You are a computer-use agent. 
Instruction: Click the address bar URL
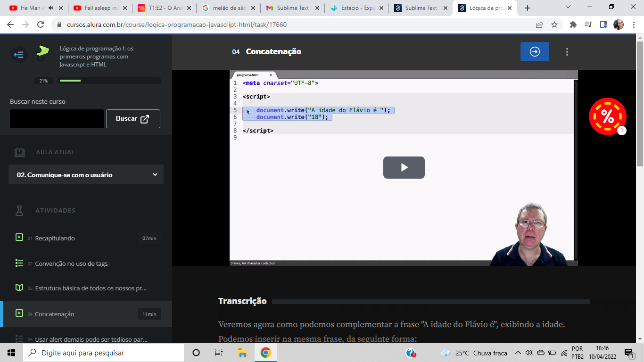click(177, 25)
